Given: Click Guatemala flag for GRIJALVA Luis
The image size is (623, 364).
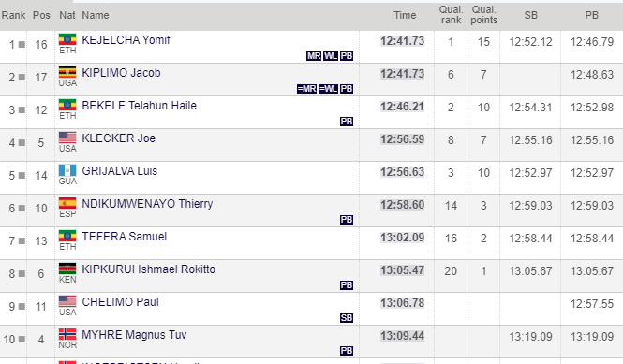Looking at the screenshot, I should 67,170.
